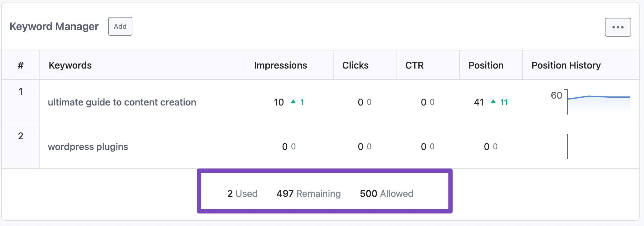
Task: Open the three-dot options menu
Action: click(x=618, y=27)
